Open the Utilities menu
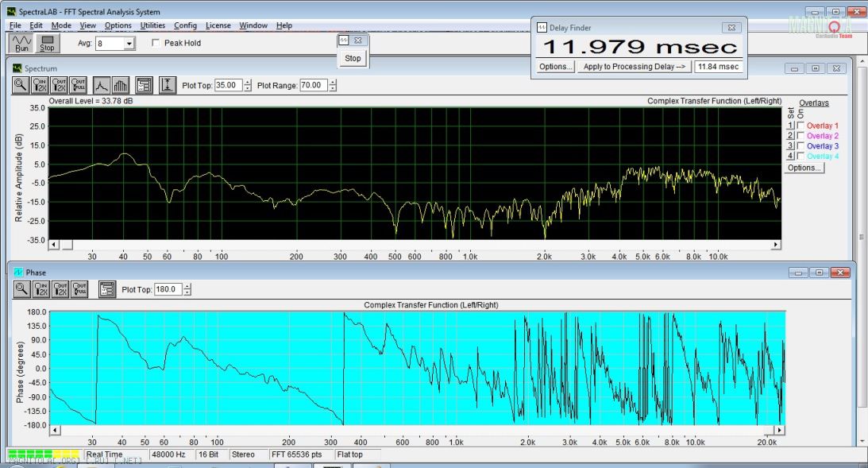The image size is (868, 468). click(x=152, y=25)
